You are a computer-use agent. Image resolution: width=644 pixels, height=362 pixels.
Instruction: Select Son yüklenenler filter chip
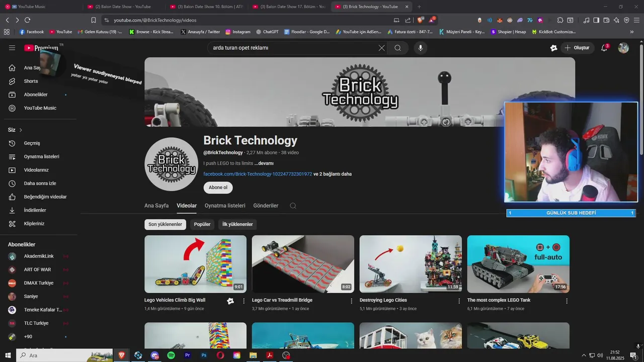(x=165, y=224)
